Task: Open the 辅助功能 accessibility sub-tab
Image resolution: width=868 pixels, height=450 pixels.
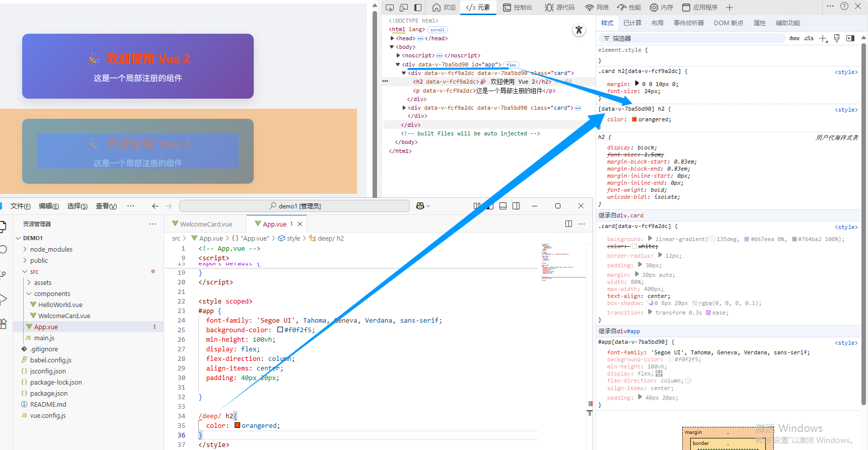Action: (x=788, y=23)
